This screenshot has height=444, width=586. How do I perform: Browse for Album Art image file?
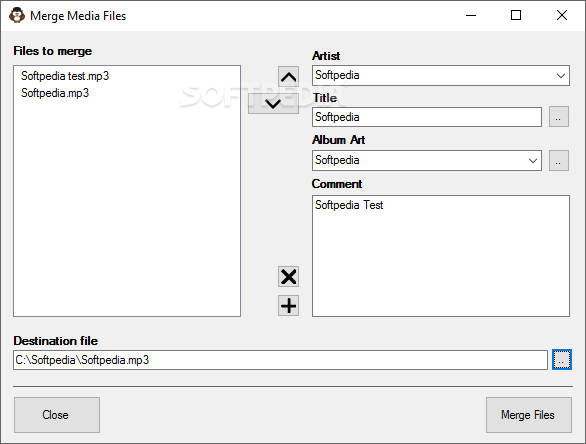559,161
